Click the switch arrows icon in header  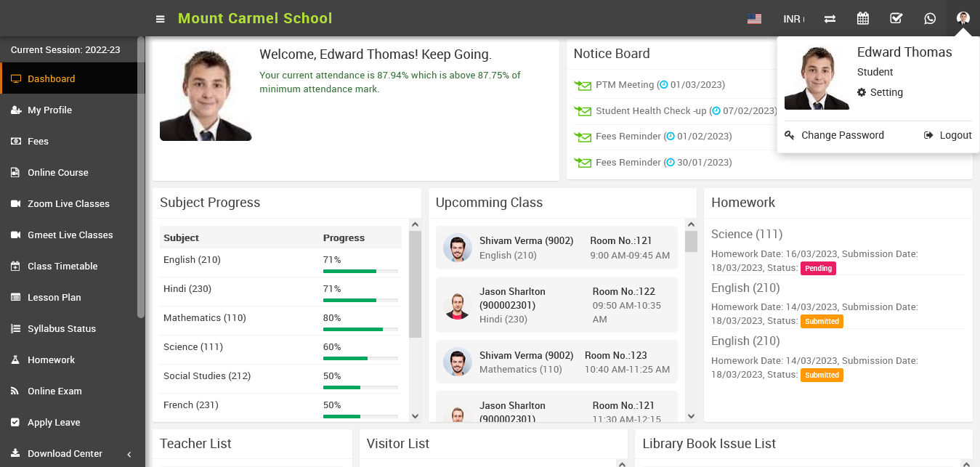coord(830,19)
